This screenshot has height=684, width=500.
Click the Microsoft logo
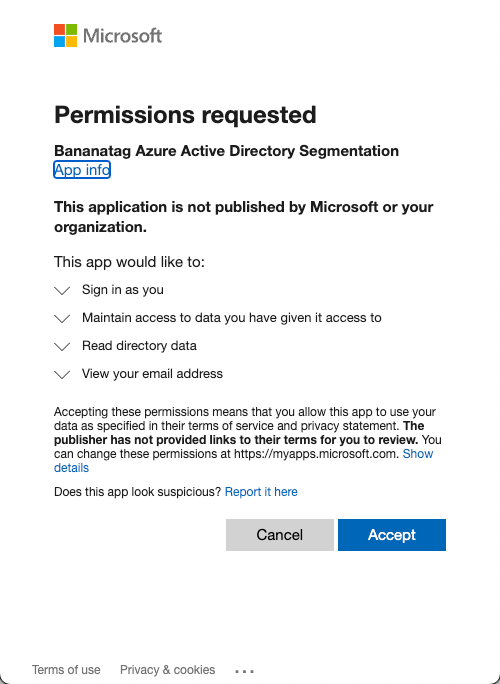108,35
